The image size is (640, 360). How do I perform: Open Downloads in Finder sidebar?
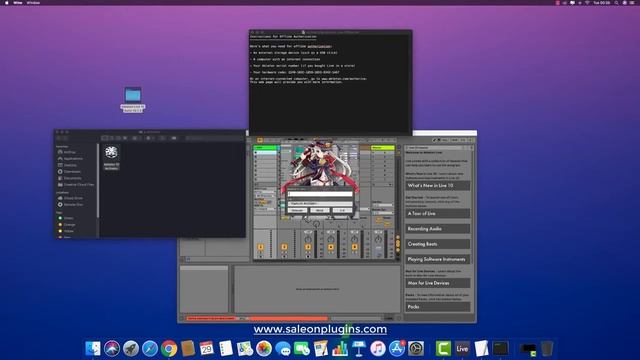tap(72, 172)
